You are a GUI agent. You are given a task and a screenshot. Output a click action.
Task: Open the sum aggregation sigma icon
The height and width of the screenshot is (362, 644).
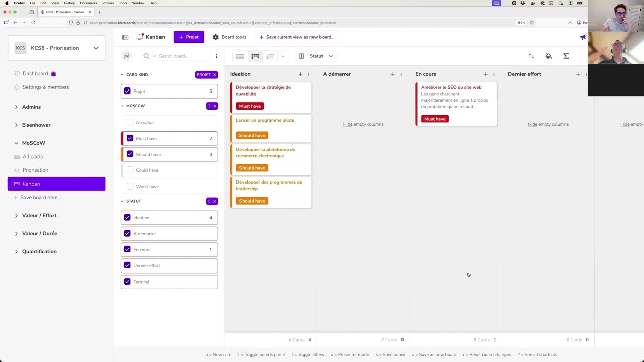pyautogui.click(x=567, y=56)
